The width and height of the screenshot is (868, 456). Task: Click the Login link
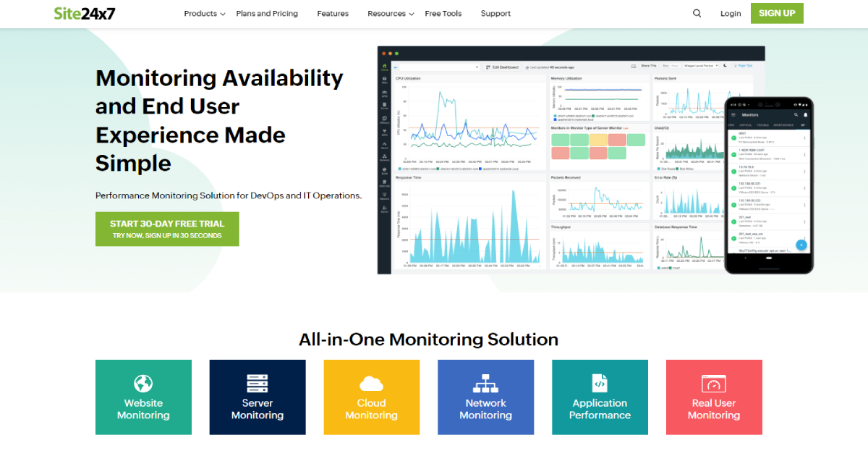tap(731, 14)
